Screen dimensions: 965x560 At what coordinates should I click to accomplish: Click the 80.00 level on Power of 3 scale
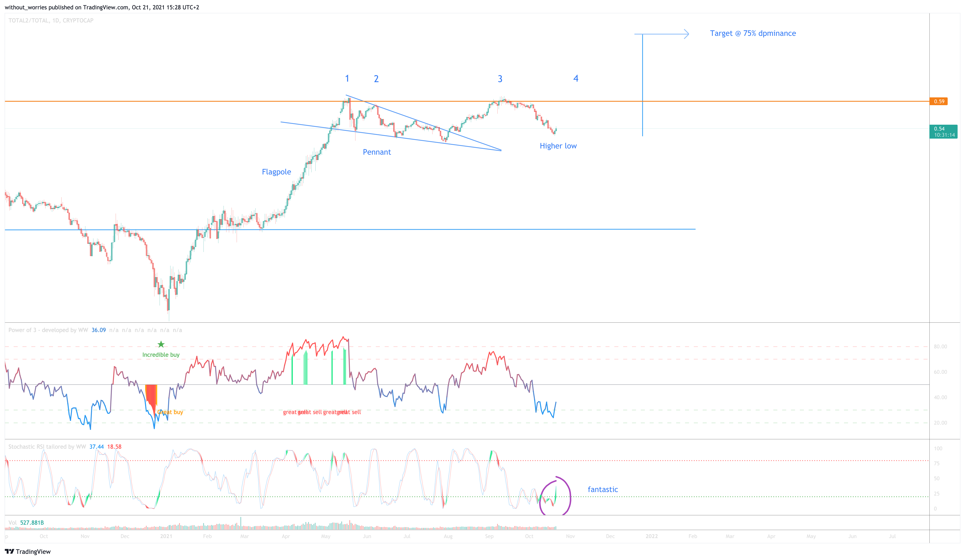(x=940, y=346)
